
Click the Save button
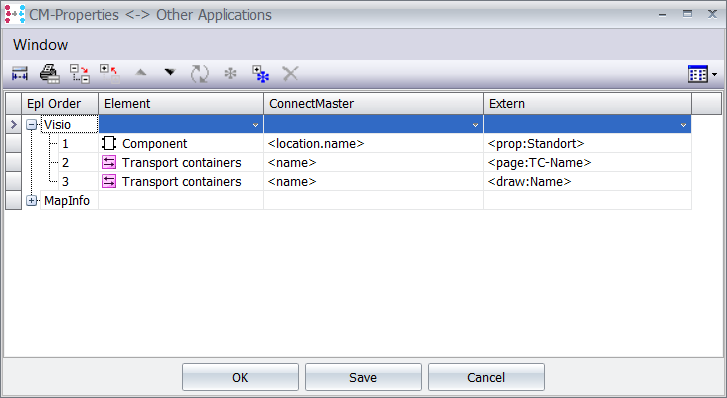(x=363, y=378)
